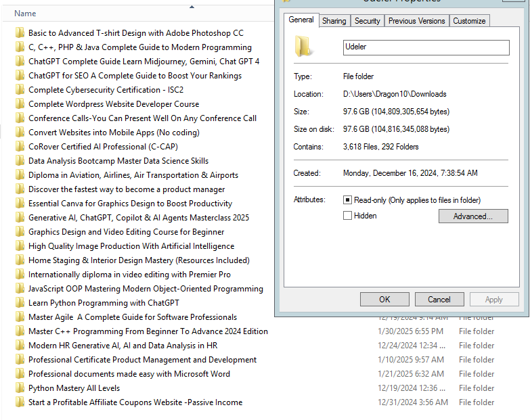Click folder icon for Essential Canva for Graphics Design
Image resolution: width=530 pixels, height=420 pixels.
tap(20, 203)
